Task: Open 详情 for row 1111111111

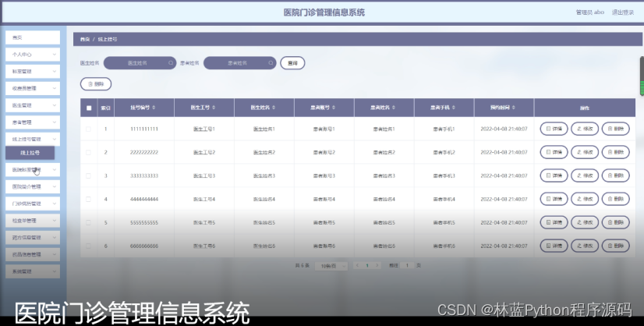Action: tap(554, 129)
